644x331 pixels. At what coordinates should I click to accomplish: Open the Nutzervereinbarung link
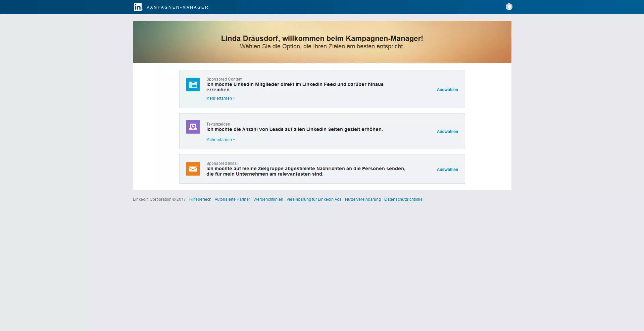pos(363,199)
